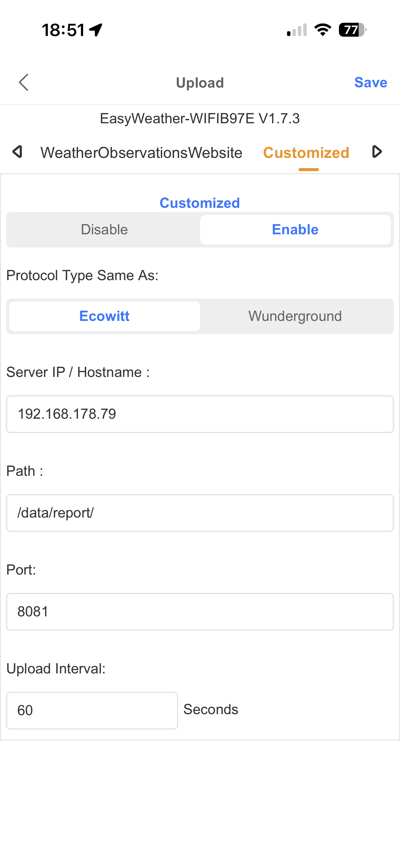The width and height of the screenshot is (400, 868).
Task: Tap the back chevron icon
Action: [x=24, y=83]
